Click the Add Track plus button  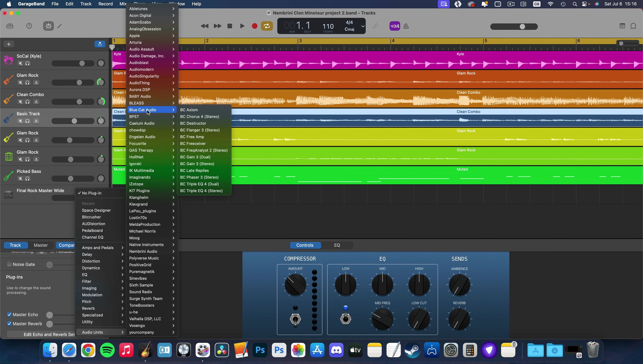pyautogui.click(x=9, y=44)
